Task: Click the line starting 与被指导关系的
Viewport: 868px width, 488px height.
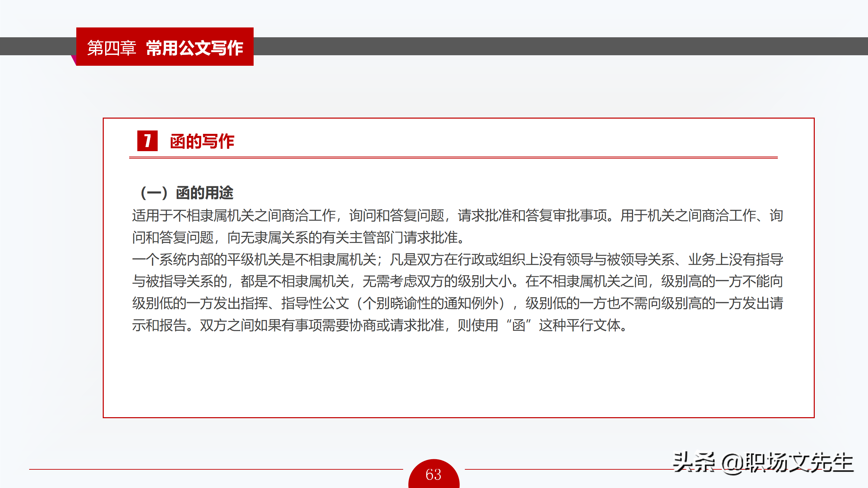Action: [457, 281]
